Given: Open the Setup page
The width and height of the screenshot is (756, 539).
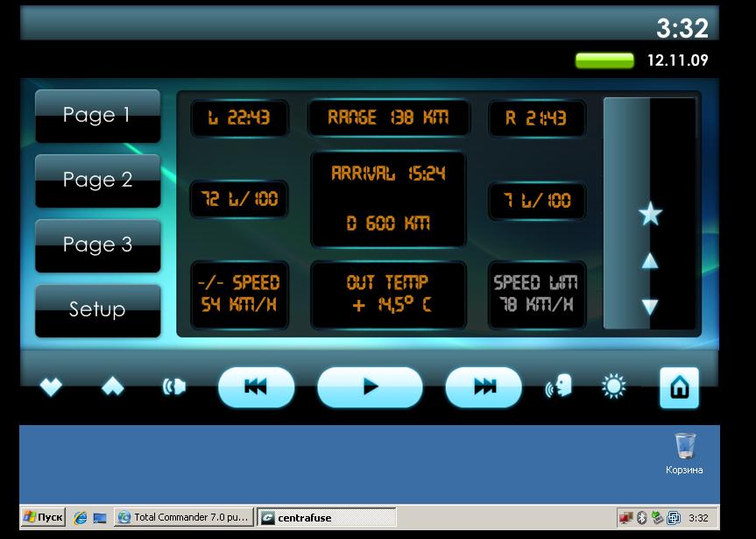Looking at the screenshot, I should [x=97, y=310].
